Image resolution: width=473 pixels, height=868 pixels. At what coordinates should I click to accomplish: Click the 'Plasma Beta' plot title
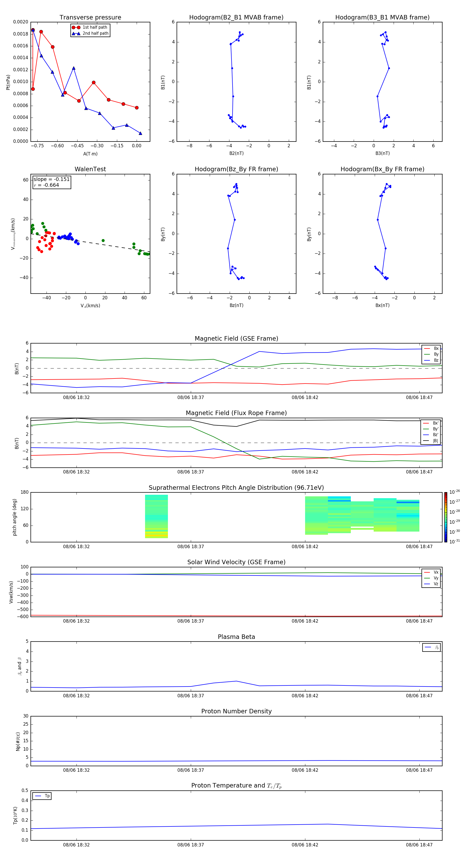point(236,637)
